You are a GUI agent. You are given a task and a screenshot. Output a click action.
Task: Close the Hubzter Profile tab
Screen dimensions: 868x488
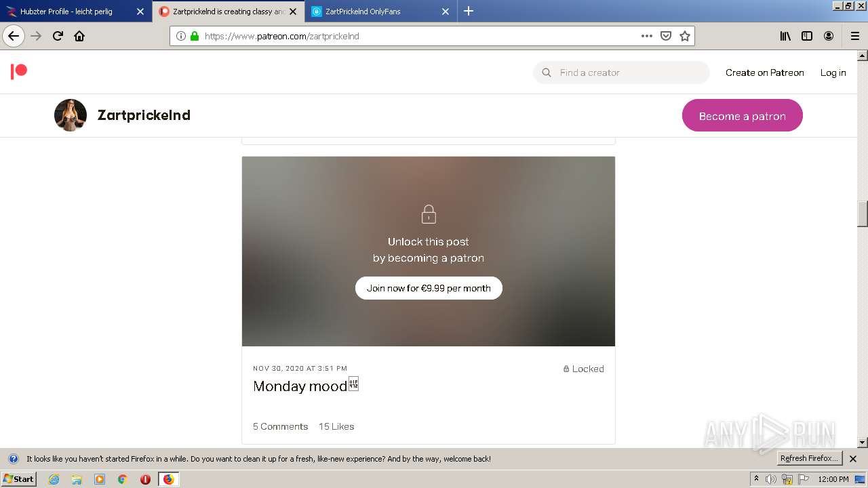(140, 12)
